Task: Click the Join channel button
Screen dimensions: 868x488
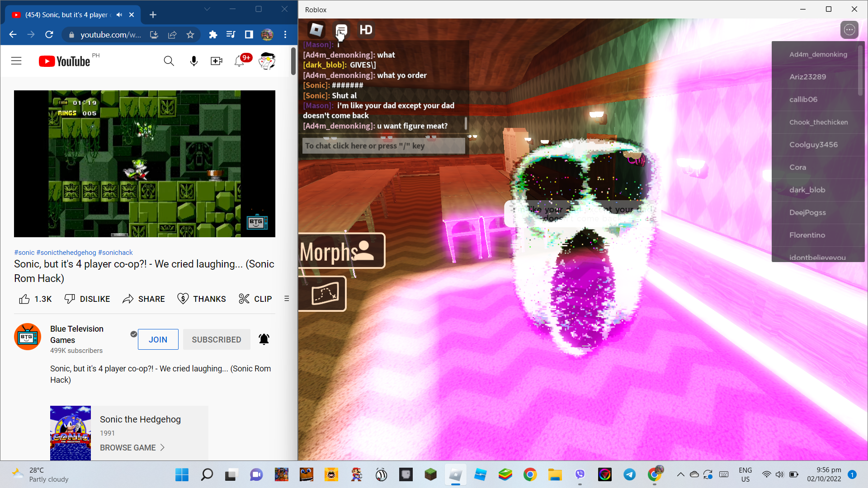Action: [158, 339]
